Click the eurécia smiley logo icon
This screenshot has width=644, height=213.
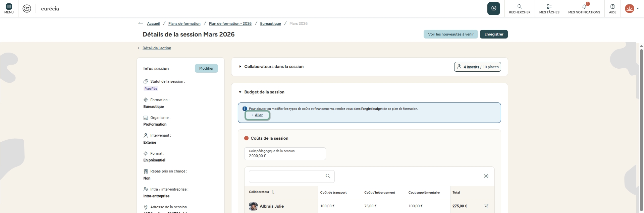(27, 9)
